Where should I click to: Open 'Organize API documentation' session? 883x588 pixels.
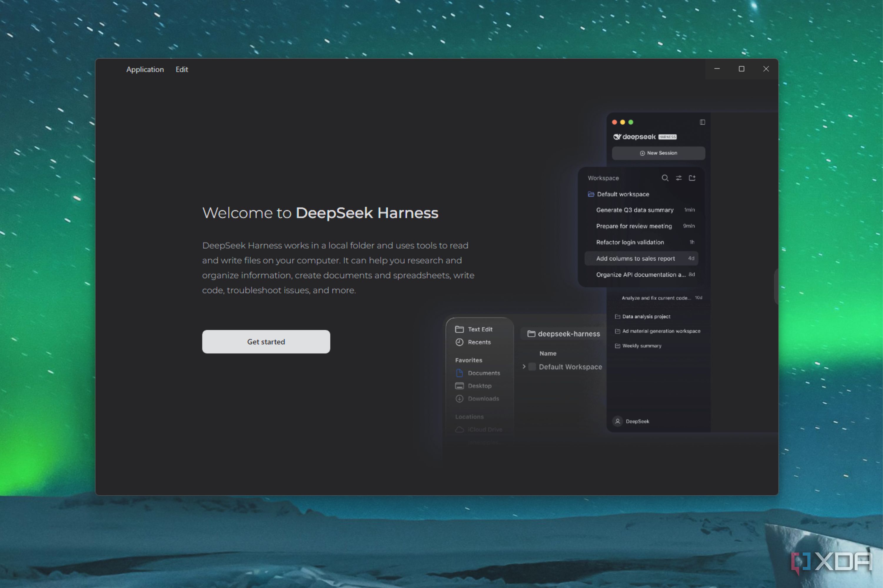point(641,275)
